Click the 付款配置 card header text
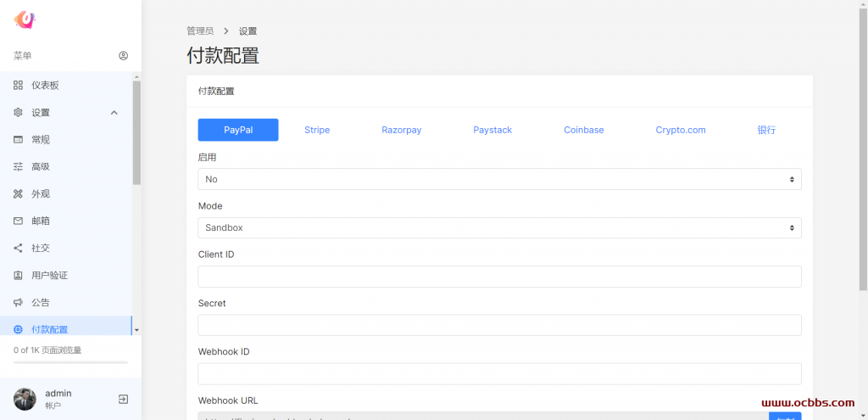The width and height of the screenshot is (868, 420). tap(216, 92)
